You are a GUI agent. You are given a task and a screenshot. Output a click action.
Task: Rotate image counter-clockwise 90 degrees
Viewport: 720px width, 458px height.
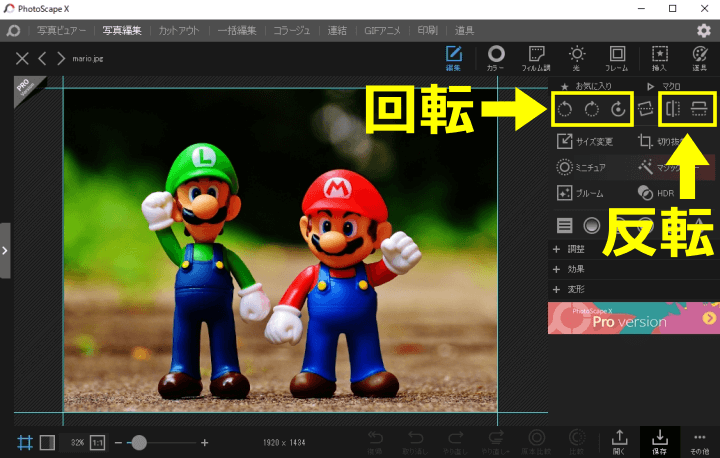[565, 109]
